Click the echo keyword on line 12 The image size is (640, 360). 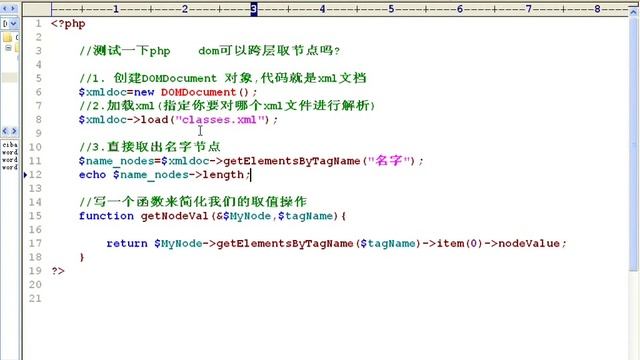[93, 175]
